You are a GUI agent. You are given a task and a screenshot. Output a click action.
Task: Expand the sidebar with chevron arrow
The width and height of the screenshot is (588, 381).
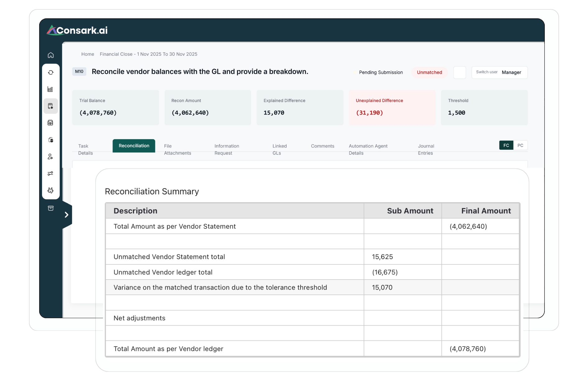tap(67, 215)
